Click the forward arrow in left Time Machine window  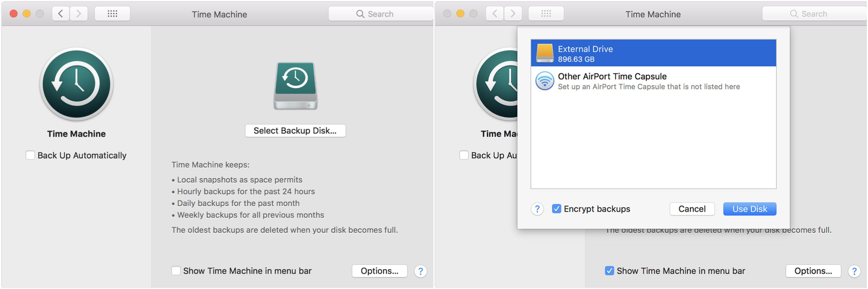[79, 14]
